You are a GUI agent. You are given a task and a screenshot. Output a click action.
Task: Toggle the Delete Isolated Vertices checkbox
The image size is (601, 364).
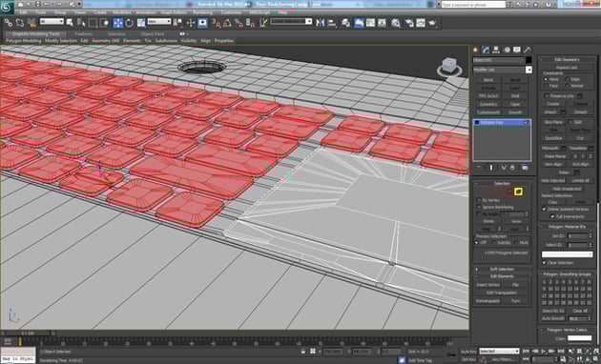(x=544, y=210)
